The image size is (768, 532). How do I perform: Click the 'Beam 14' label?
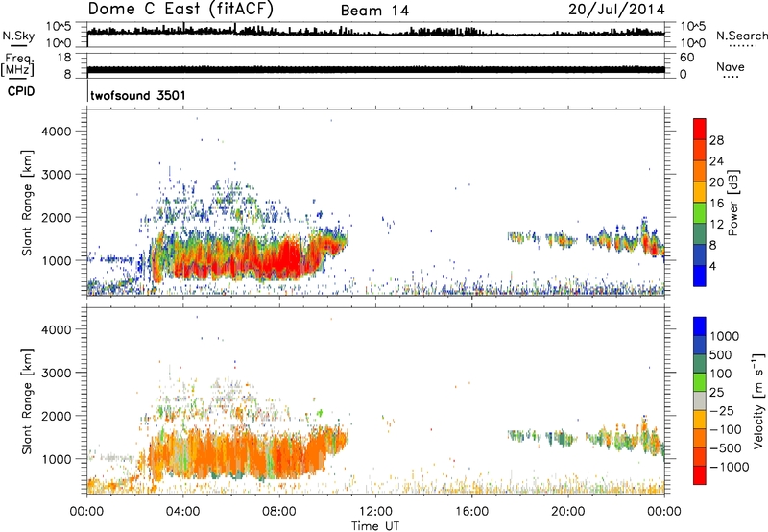374,11
